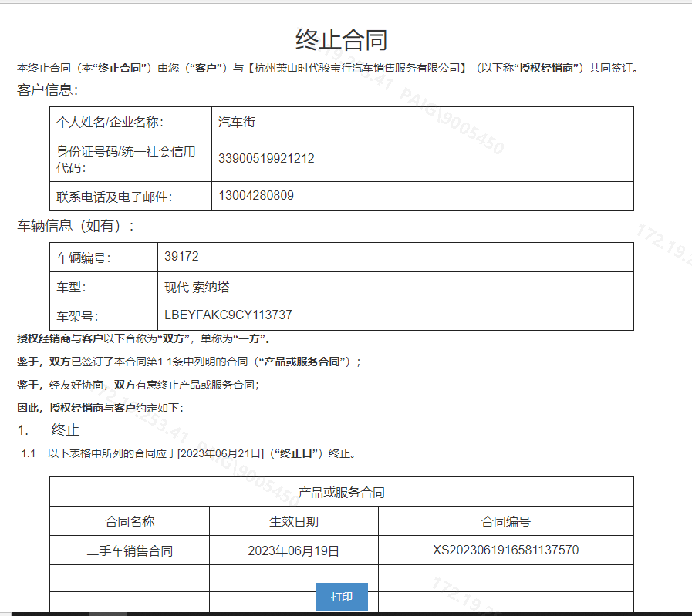The width and height of the screenshot is (692, 616).
Task: Click the 生效日期 column header
Action: click(x=294, y=521)
